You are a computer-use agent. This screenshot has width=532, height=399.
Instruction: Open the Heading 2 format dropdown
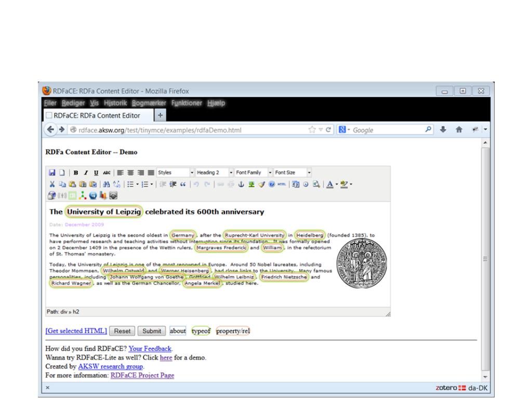[215, 172]
